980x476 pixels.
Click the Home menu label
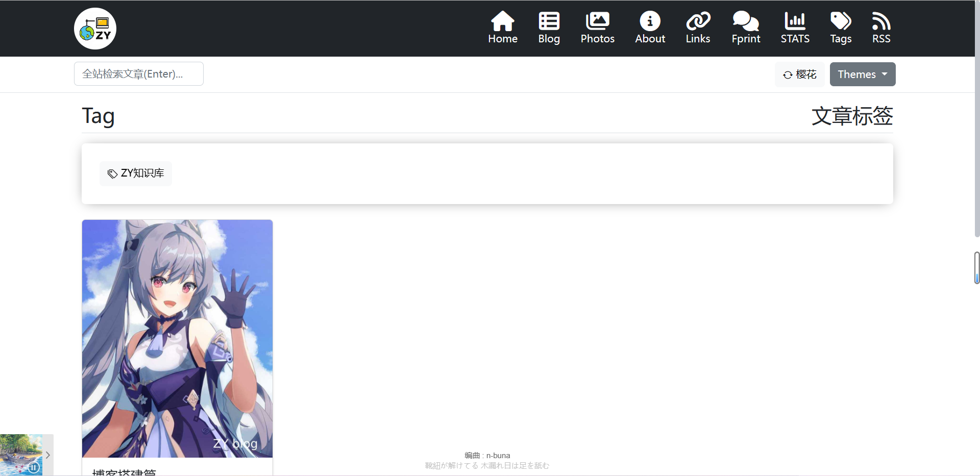(503, 39)
